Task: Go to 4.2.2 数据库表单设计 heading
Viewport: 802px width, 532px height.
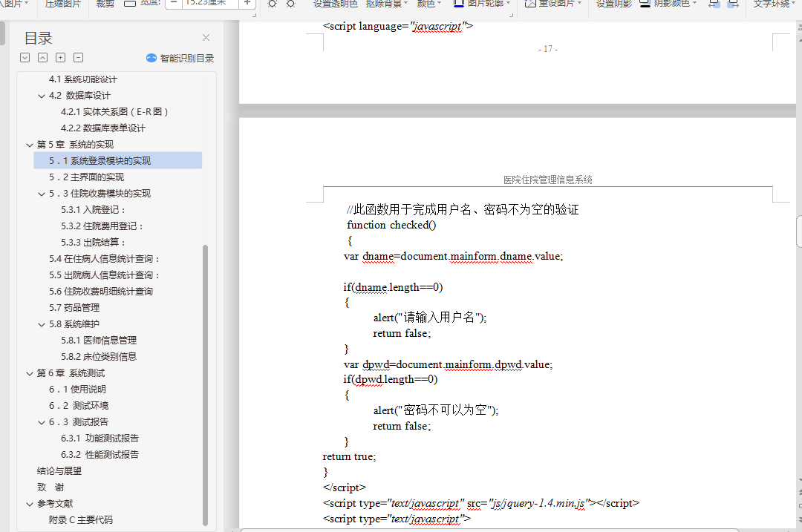Action: [102, 128]
